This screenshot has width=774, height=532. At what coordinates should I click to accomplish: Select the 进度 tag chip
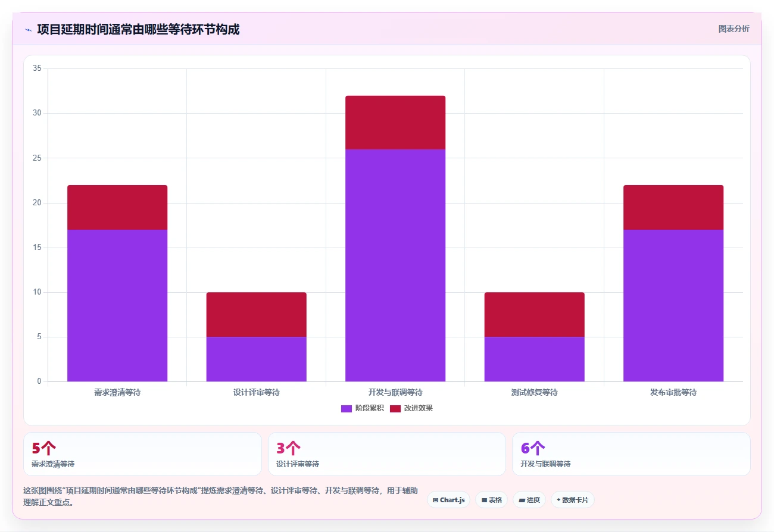pyautogui.click(x=529, y=500)
